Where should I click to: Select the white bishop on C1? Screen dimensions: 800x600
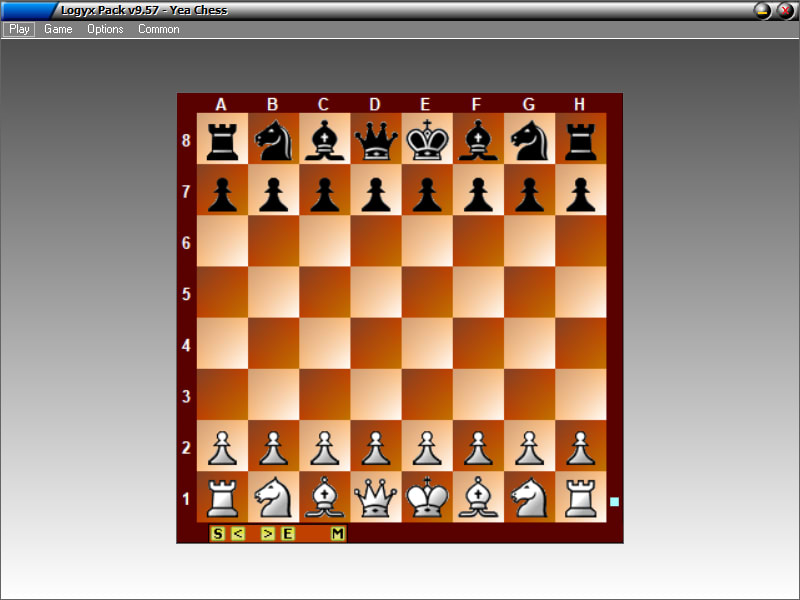pyautogui.click(x=324, y=497)
